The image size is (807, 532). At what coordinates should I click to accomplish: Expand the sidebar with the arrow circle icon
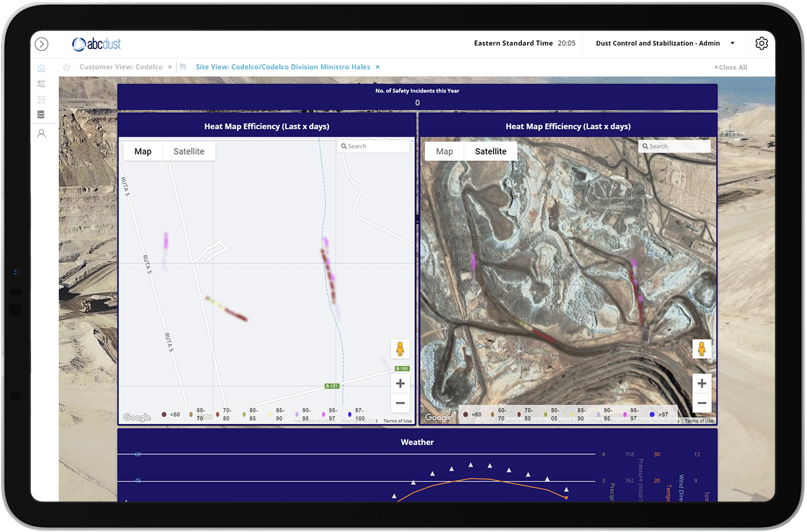click(x=42, y=44)
